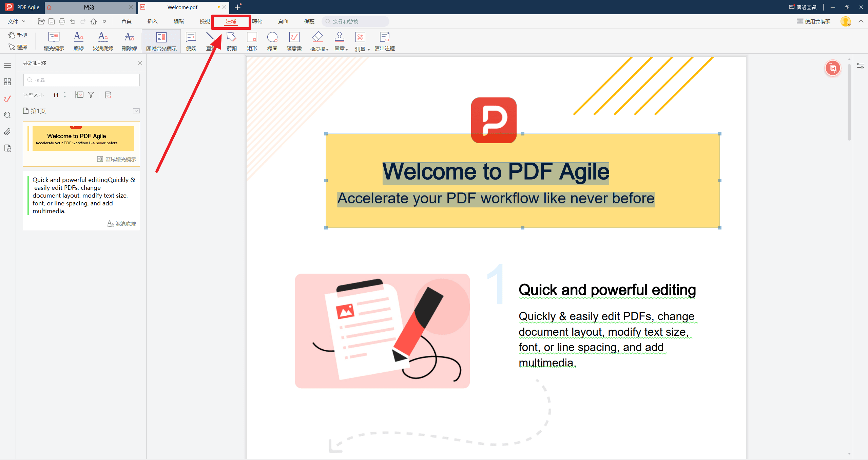Click the 搜尋和替換 search box
The height and width of the screenshot is (460, 868).
tap(355, 21)
